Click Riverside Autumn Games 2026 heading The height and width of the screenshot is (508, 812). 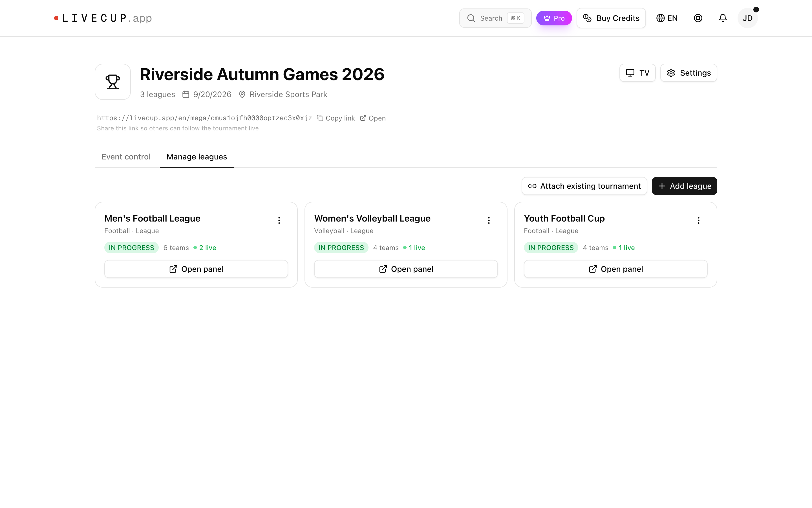tap(262, 74)
